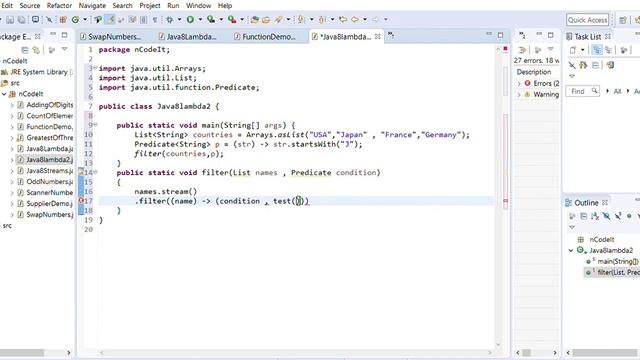Open the Edit menu
The width and height of the screenshot is (640, 360).
point(7,6)
